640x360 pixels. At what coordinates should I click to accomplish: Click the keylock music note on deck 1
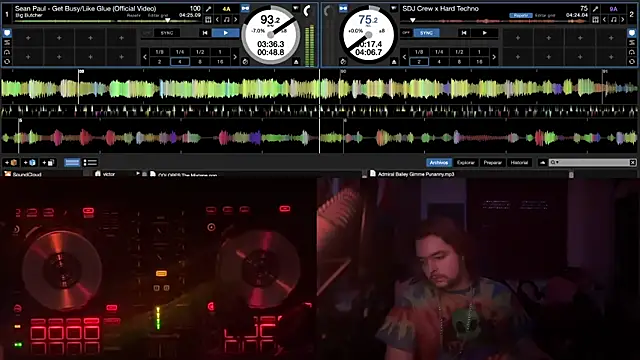(x=227, y=19)
